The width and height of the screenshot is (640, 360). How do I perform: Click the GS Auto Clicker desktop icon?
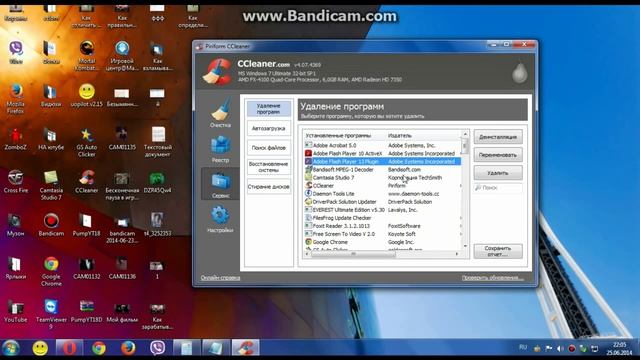coord(87,142)
